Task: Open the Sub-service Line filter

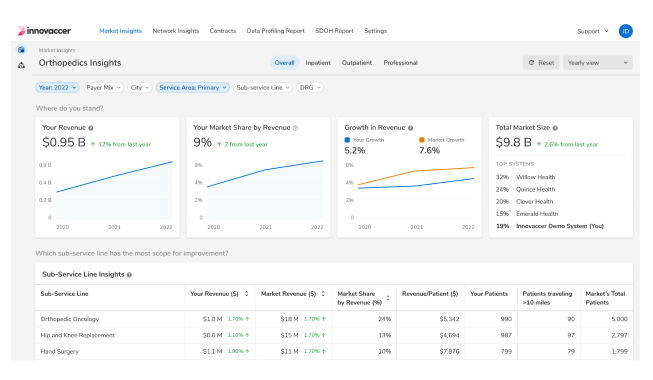Action: [263, 88]
